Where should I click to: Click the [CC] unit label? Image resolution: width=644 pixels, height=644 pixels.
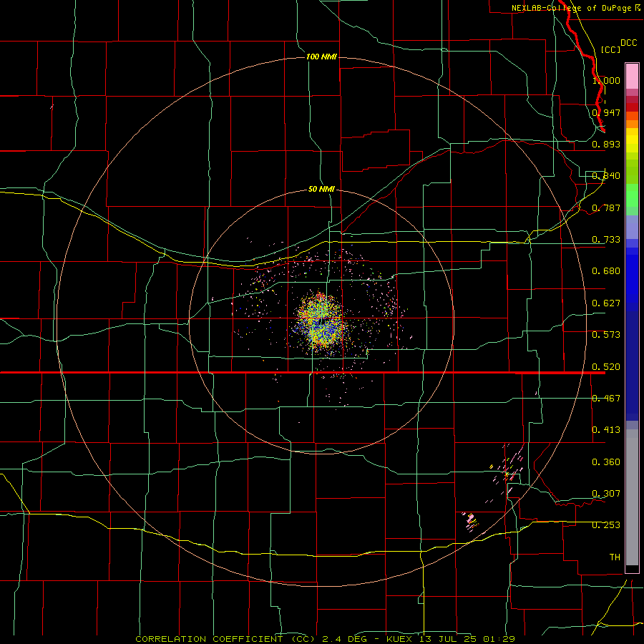tap(610, 49)
